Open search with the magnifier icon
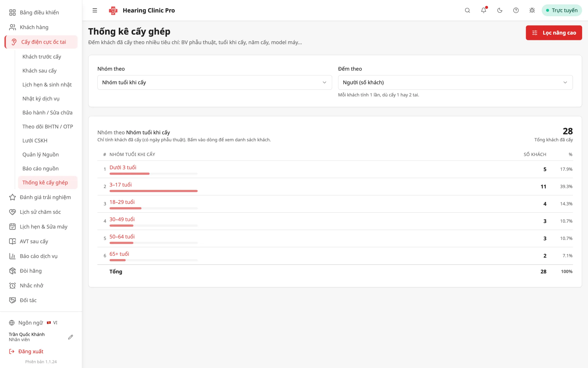This screenshot has width=588, height=368. pos(467,10)
